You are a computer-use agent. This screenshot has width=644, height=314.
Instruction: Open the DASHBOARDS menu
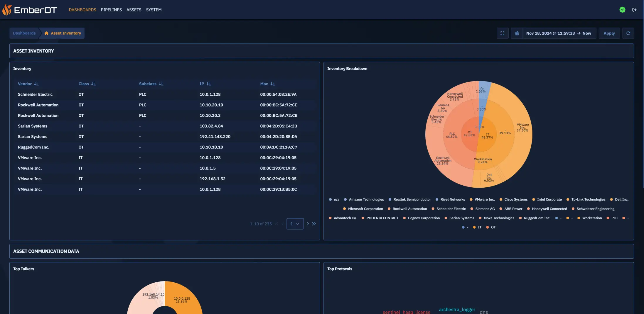(82, 10)
